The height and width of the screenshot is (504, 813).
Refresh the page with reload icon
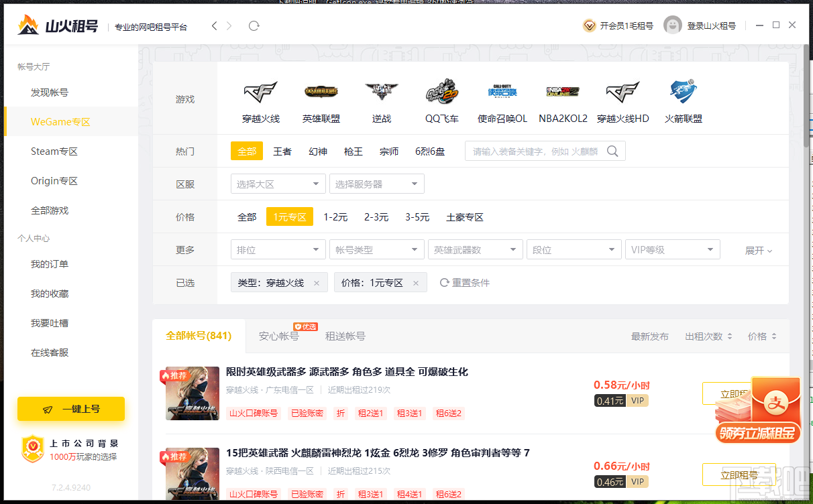click(254, 26)
